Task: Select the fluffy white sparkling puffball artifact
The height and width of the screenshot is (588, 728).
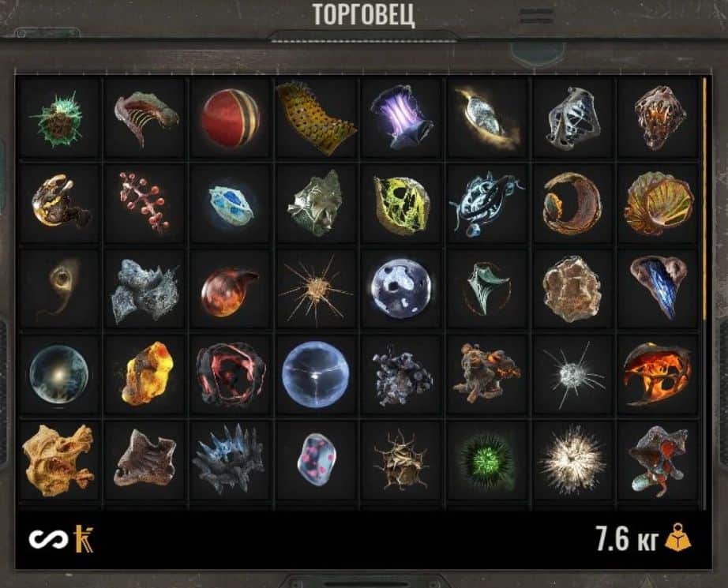Action: click(572, 460)
